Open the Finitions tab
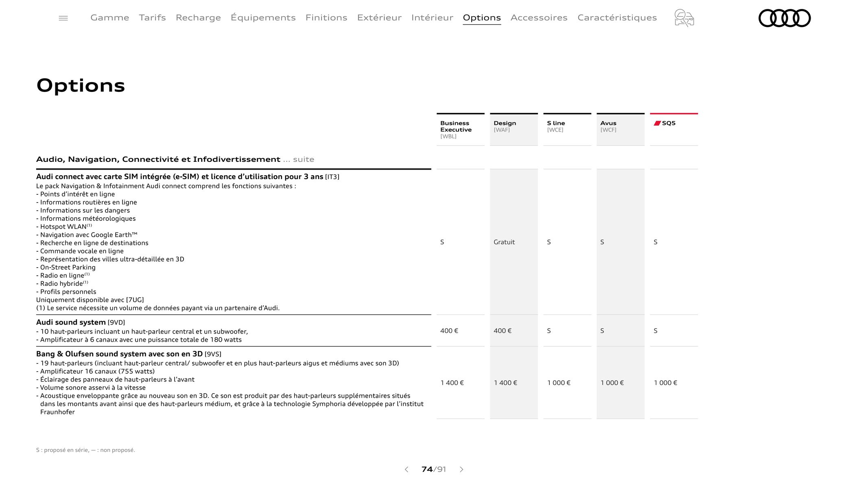 point(326,17)
